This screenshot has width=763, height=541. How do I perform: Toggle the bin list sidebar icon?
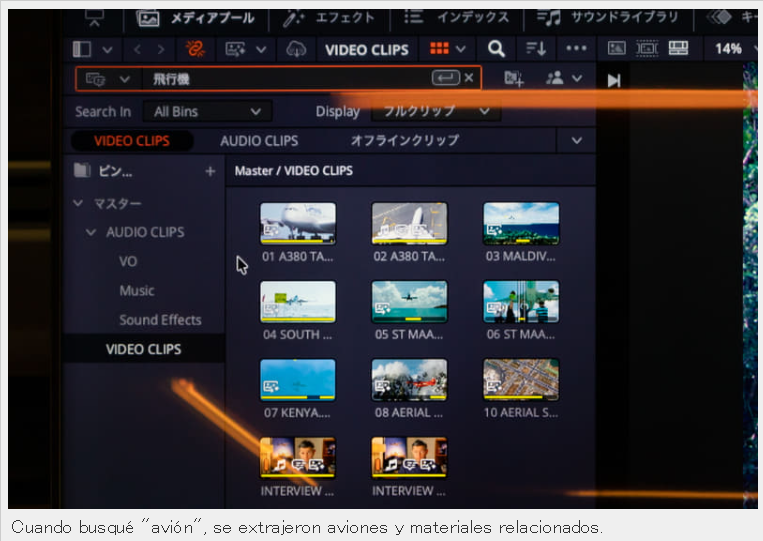82,49
